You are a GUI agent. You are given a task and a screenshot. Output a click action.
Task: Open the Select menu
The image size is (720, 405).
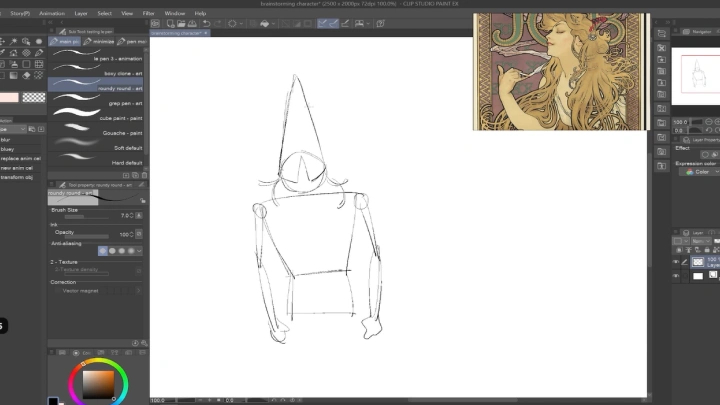(x=105, y=13)
